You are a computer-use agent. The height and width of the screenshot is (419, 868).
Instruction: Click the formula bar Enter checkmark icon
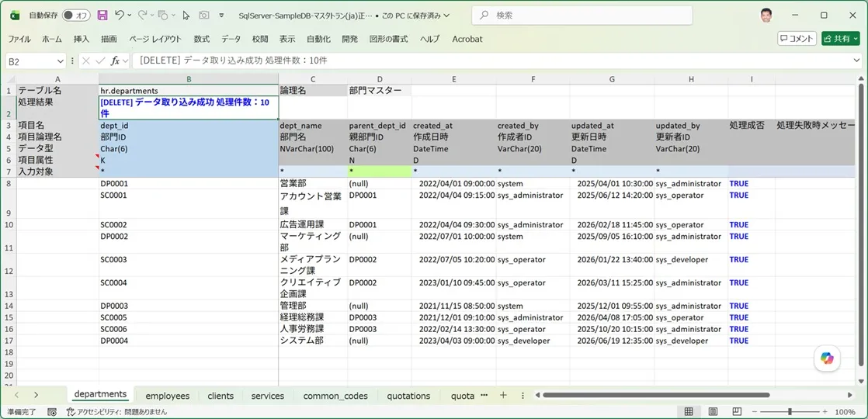coord(100,61)
